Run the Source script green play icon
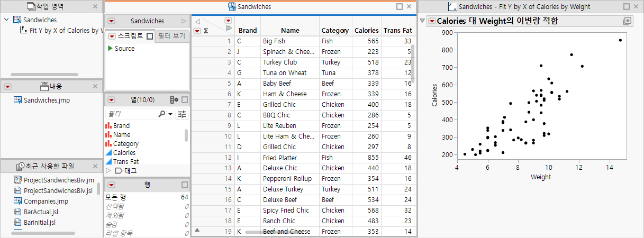The image size is (644, 238). [x=110, y=48]
